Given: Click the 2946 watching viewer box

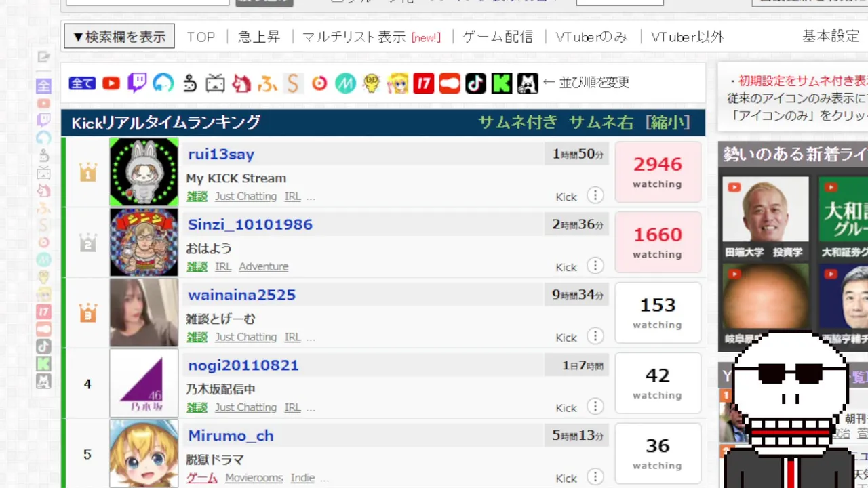Looking at the screenshot, I should point(658,172).
